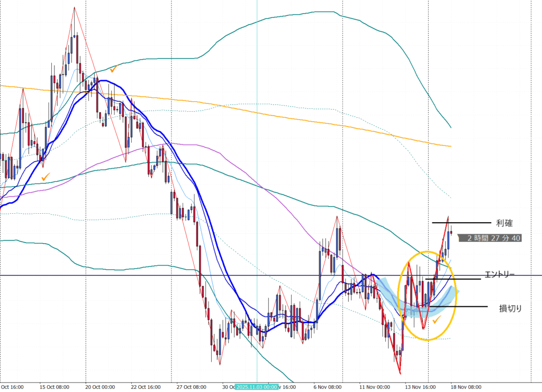Select the 利確 text label
The height and width of the screenshot is (392, 542).
tap(504, 223)
